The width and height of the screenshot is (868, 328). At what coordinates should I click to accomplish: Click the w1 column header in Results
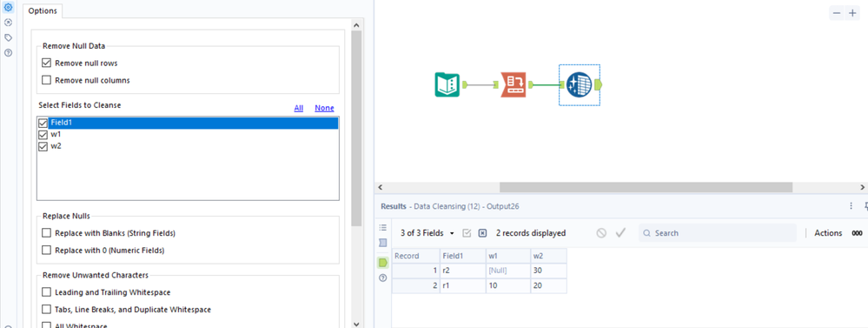pyautogui.click(x=507, y=256)
